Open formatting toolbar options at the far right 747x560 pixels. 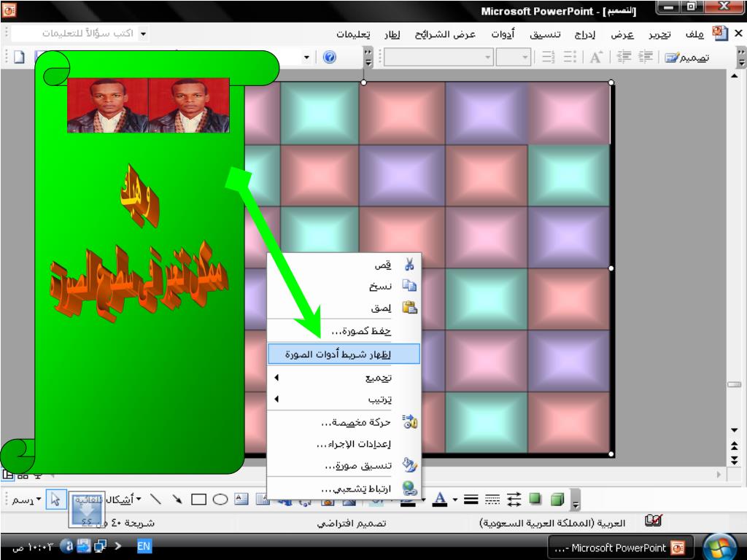(x=741, y=57)
